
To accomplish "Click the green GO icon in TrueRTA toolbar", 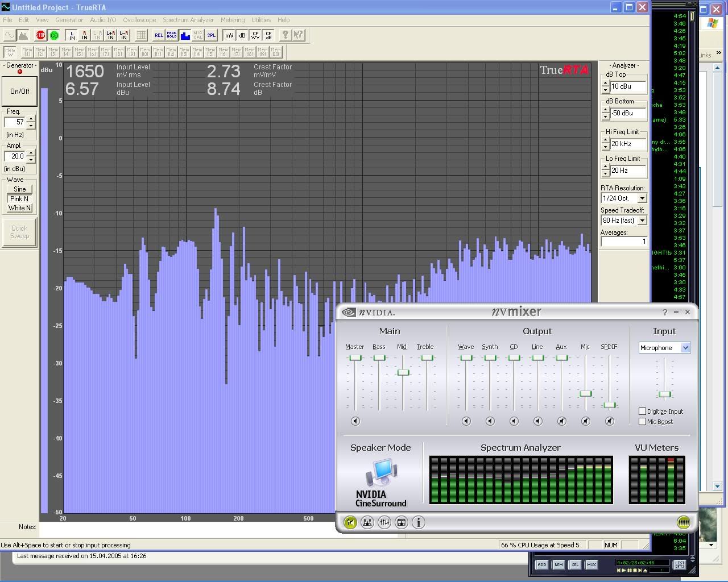I will pos(54,35).
